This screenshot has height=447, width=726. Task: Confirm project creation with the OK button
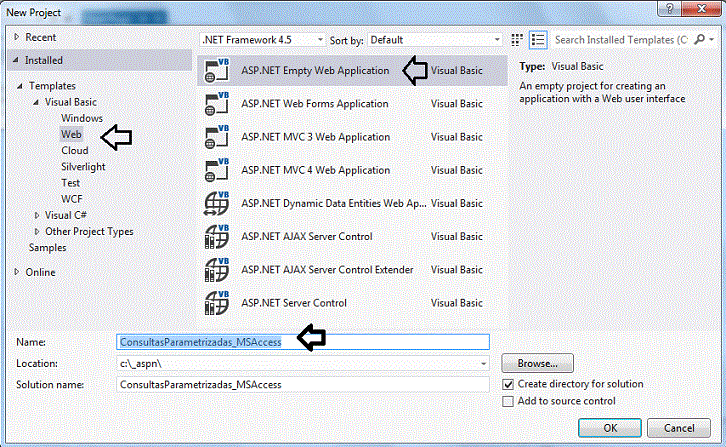coord(610,428)
